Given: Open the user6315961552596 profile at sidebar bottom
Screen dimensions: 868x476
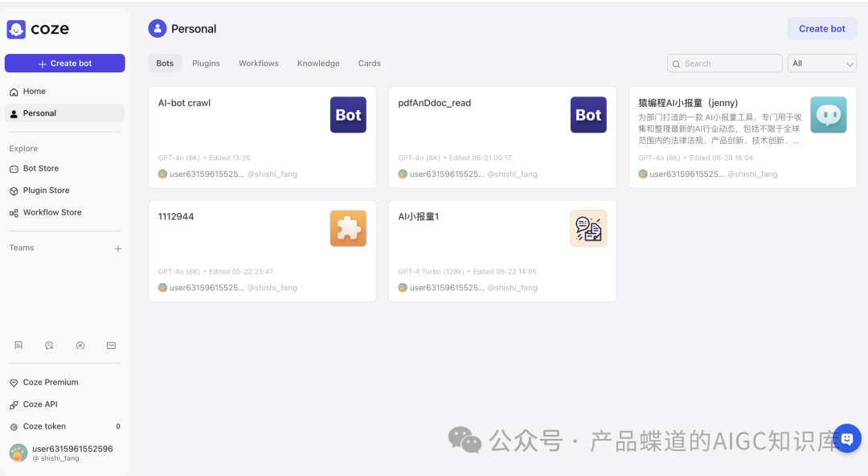Looking at the screenshot, I should point(65,453).
